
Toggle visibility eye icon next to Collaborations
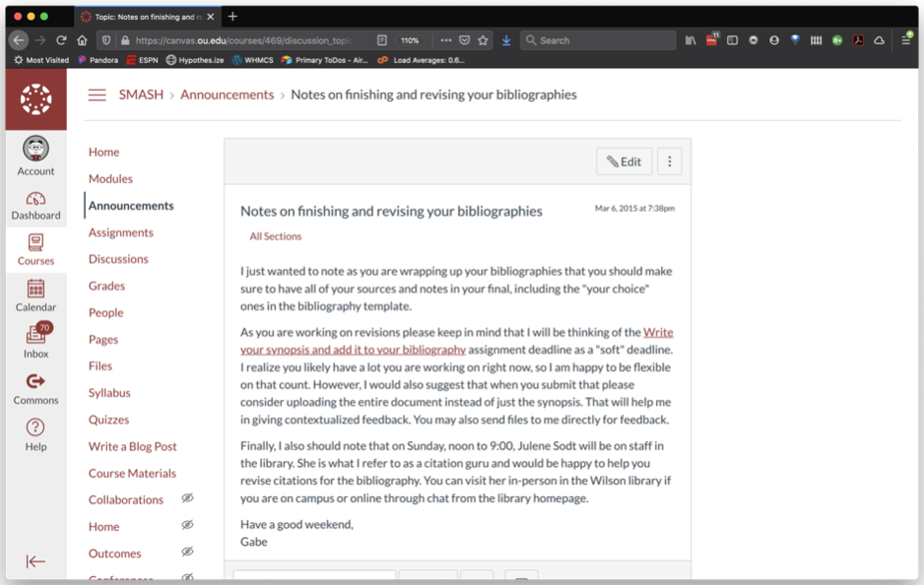187,499
